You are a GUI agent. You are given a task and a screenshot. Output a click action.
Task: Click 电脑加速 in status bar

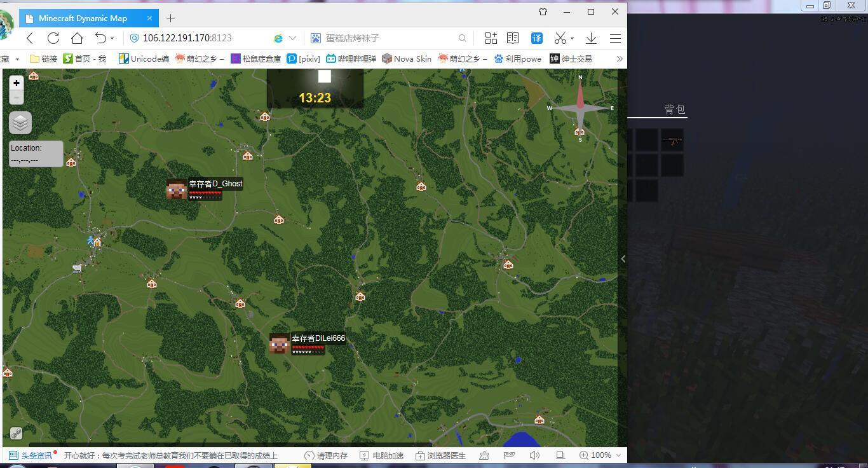(382, 455)
